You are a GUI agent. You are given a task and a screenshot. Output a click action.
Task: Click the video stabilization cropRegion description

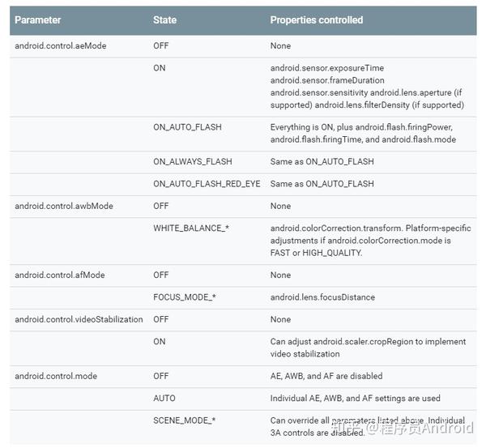coord(368,348)
